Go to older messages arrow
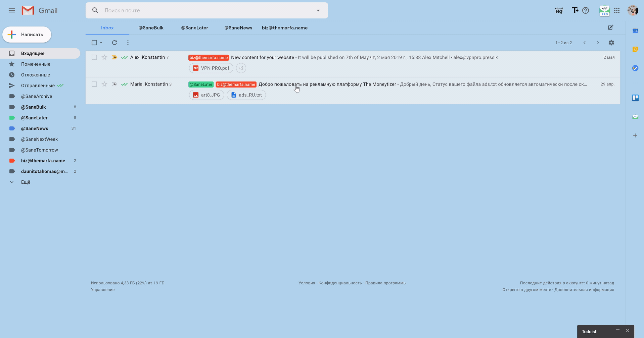 [598, 43]
